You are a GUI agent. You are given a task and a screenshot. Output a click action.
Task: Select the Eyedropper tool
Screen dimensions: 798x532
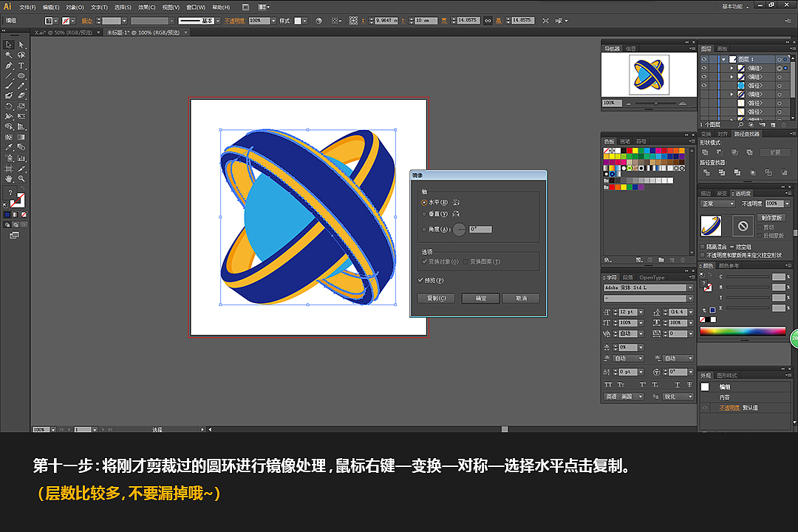(x=9, y=148)
